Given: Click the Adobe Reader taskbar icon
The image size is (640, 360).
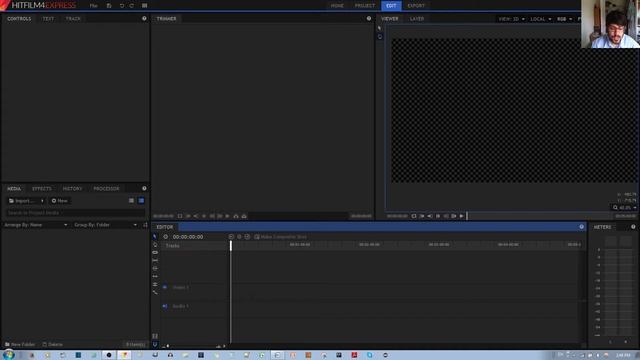Looking at the screenshot, I should tap(354, 355).
